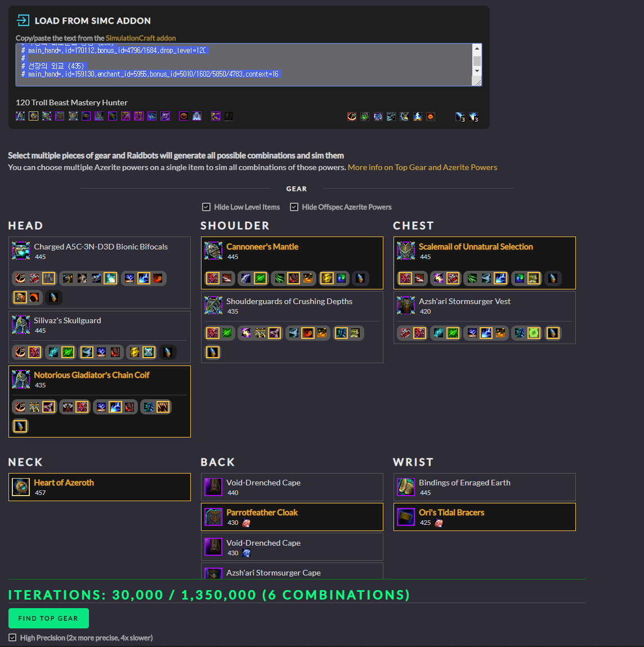Toggle final-tier Azerite power on Azsh'ari Stormsurger Vest
The width and height of the screenshot is (644, 647).
(x=553, y=333)
